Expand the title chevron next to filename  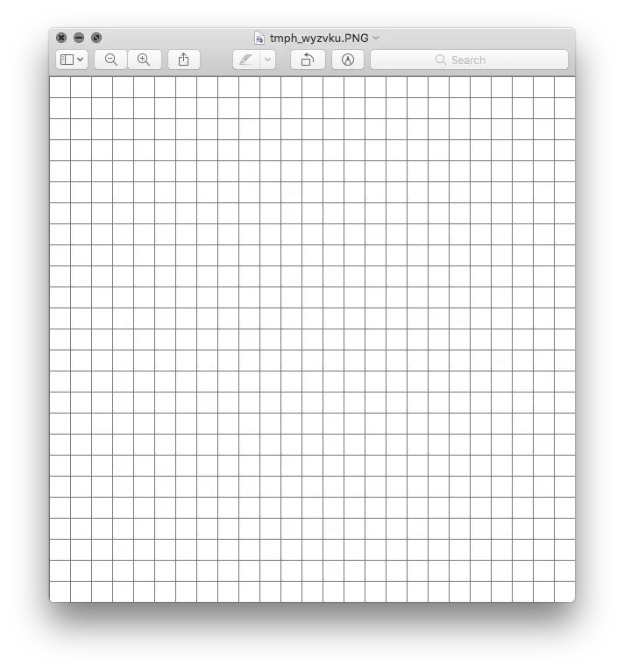[376, 38]
